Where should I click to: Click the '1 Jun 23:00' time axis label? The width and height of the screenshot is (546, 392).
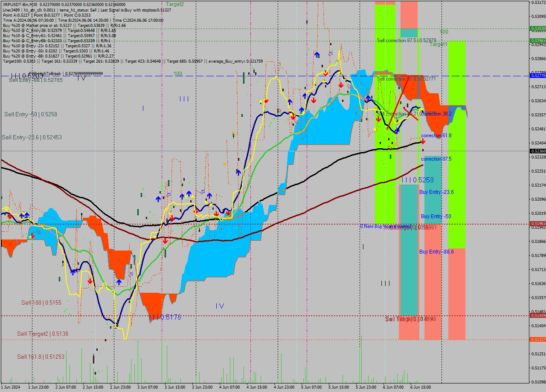tap(39, 388)
